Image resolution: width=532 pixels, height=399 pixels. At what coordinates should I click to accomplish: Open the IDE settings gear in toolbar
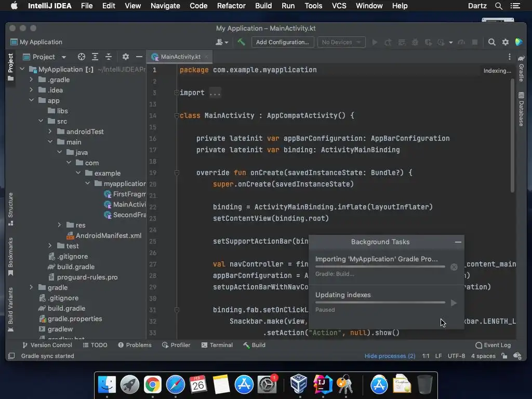pyautogui.click(x=505, y=42)
